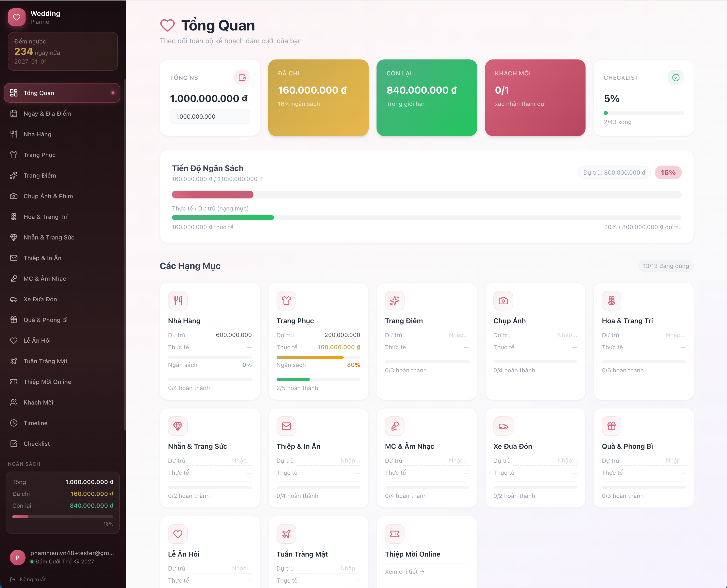Click the Đếm ngược countdown box
This screenshot has width=727, height=588.
63,51
